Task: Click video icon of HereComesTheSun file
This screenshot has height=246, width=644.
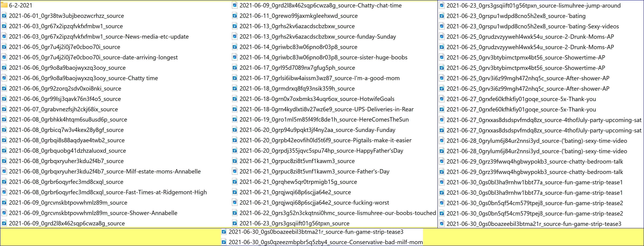Action: 235,120
